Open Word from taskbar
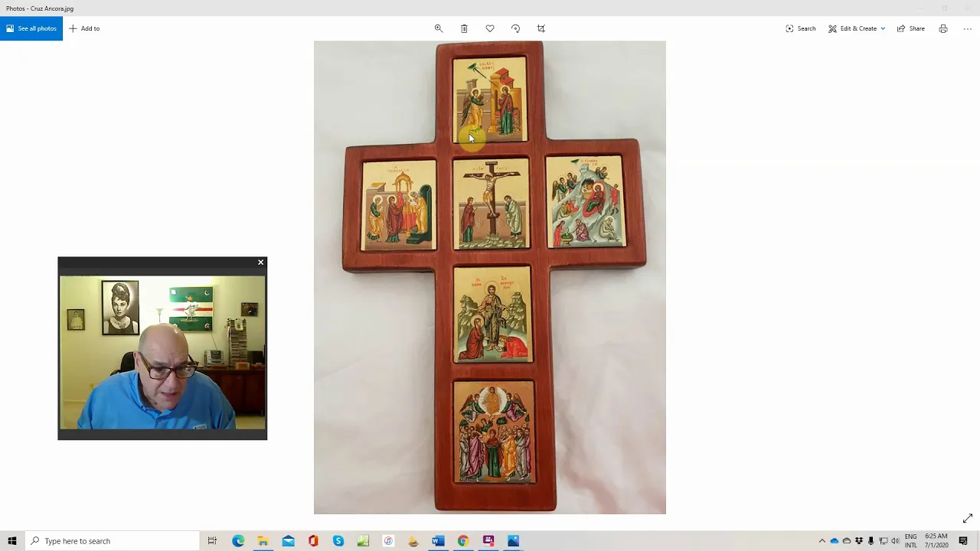This screenshot has width=980, height=551. [438, 541]
